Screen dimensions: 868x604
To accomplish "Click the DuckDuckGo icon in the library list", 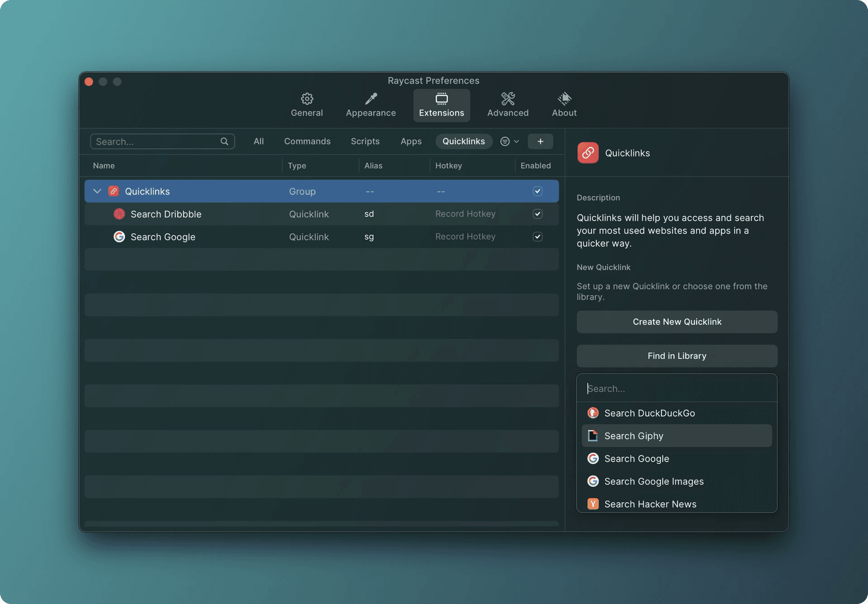I will (593, 413).
